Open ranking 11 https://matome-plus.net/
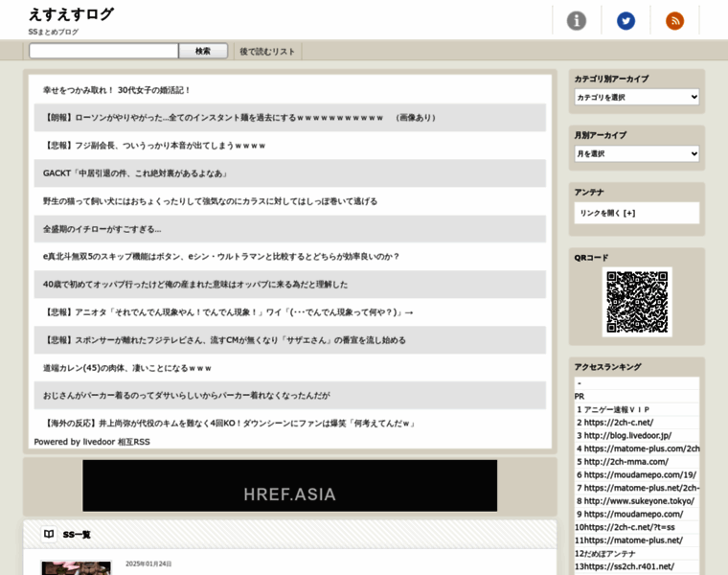 tap(633, 540)
